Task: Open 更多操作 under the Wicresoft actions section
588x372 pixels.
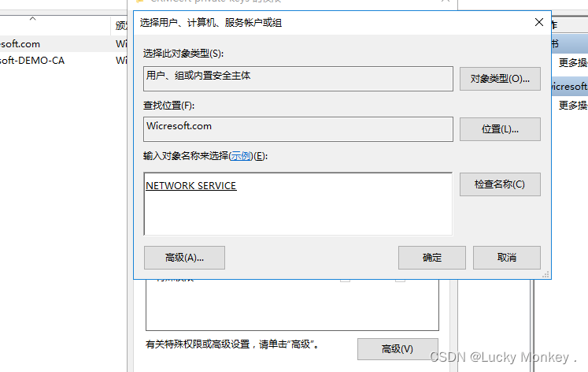Action: 572,106
